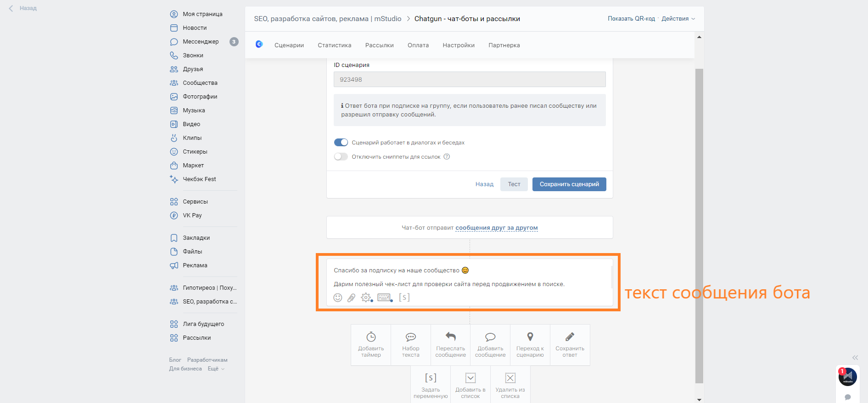Viewport: 868px width, 403px height.
Task: Click Назад link near Тест
Action: (x=484, y=184)
